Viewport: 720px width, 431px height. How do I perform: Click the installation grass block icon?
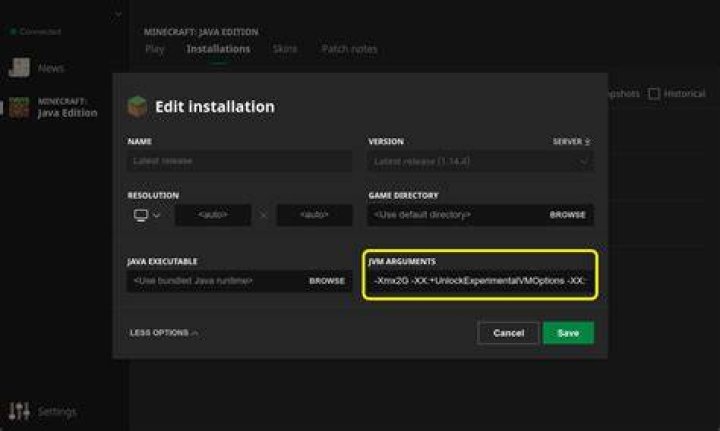(x=137, y=106)
